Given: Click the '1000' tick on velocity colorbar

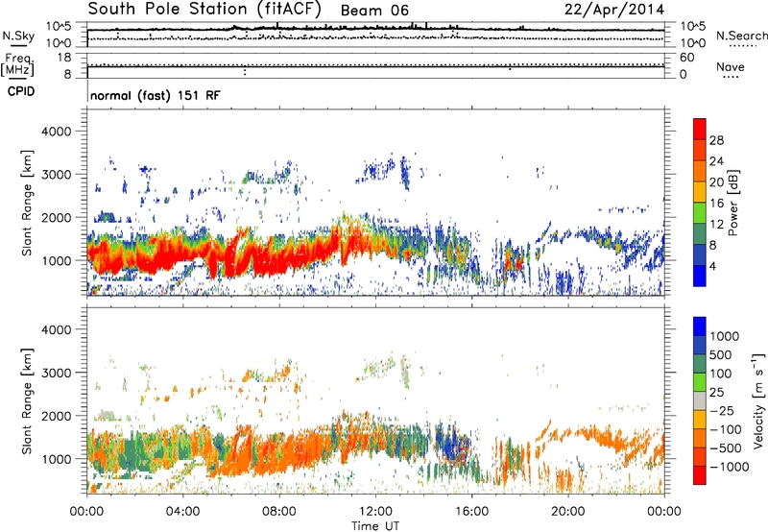Looking at the screenshot, I should click(725, 336).
